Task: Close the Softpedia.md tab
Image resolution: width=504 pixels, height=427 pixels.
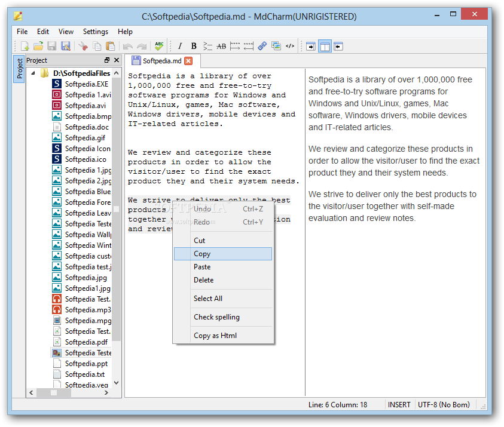Action: pyautogui.click(x=189, y=61)
